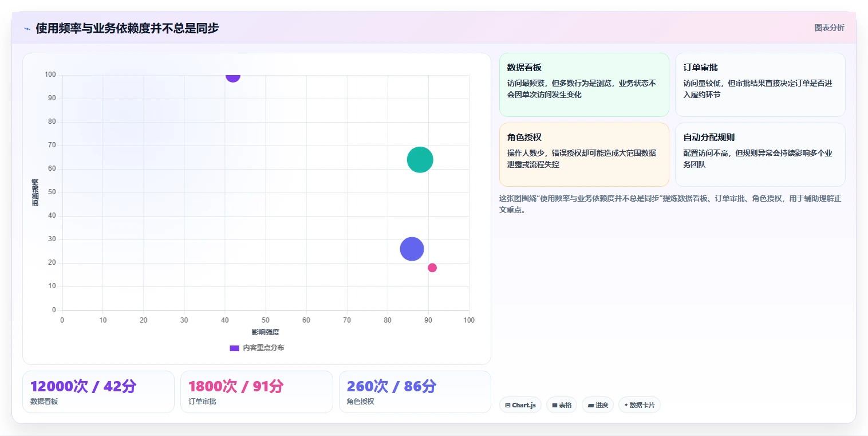
Task: Click the 图表分析 label in header
Action: click(829, 28)
